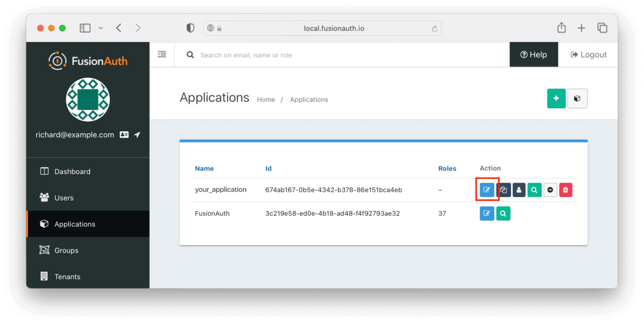Viewport: 644px width, 328px height.
Task: Collapse the sidebar using hamburger icon
Action: pos(162,54)
